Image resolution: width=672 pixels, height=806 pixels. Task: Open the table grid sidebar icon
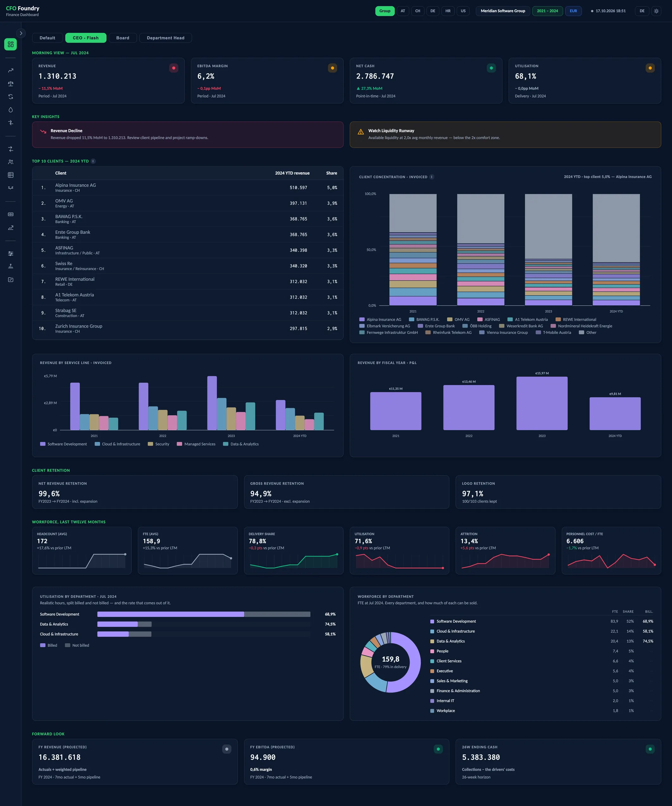[10, 175]
